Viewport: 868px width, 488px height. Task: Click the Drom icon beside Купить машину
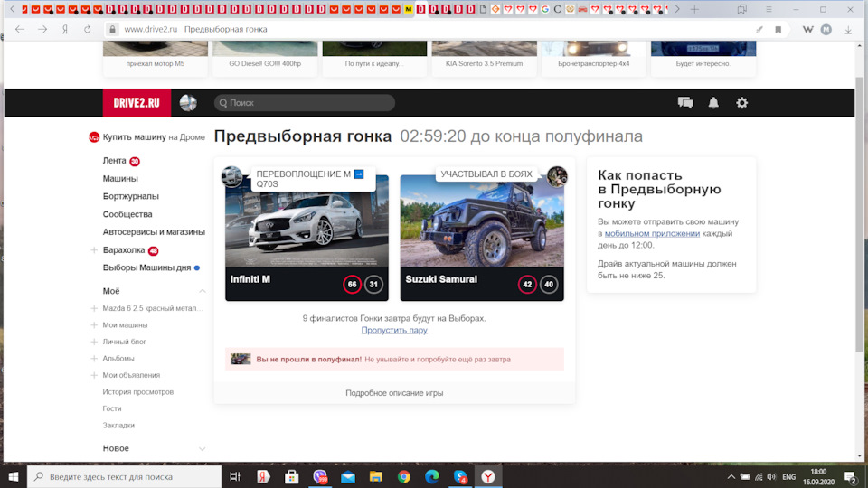click(x=94, y=137)
